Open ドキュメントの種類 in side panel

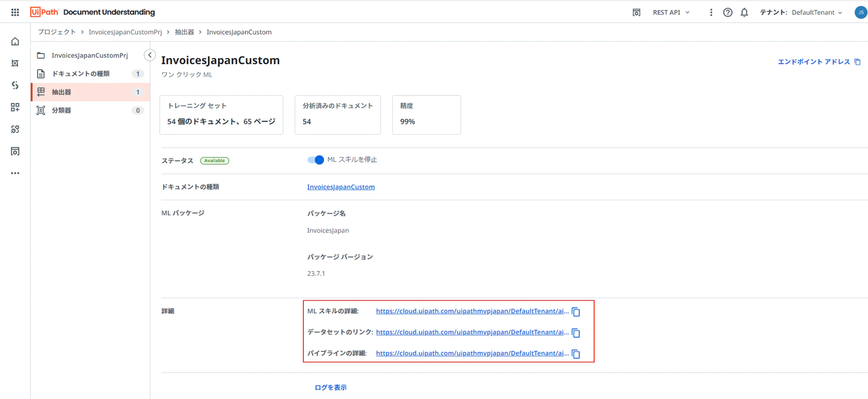tap(90, 74)
